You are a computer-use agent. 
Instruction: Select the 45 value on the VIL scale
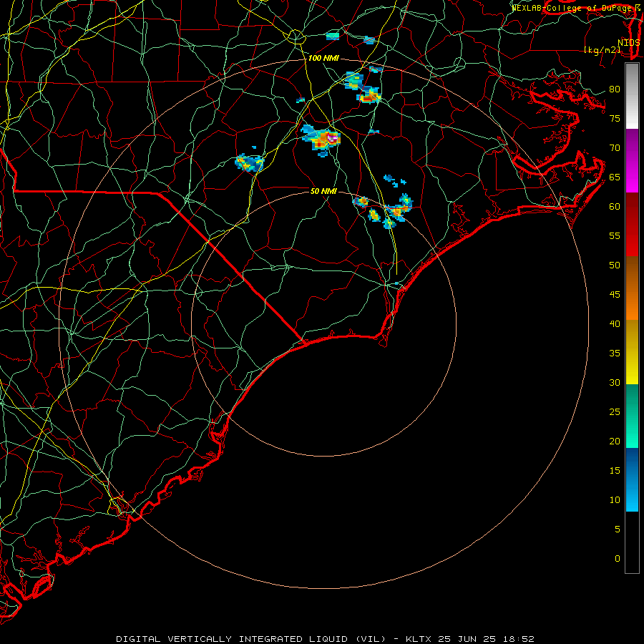point(615,295)
